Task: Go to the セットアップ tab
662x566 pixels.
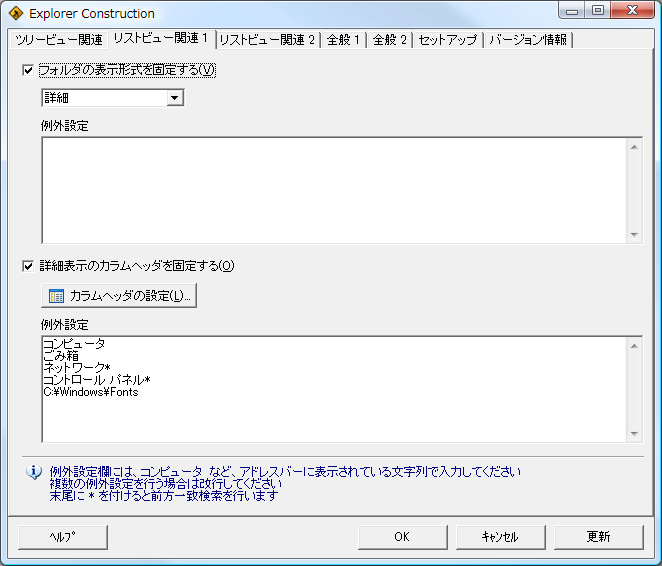Action: 448,40
